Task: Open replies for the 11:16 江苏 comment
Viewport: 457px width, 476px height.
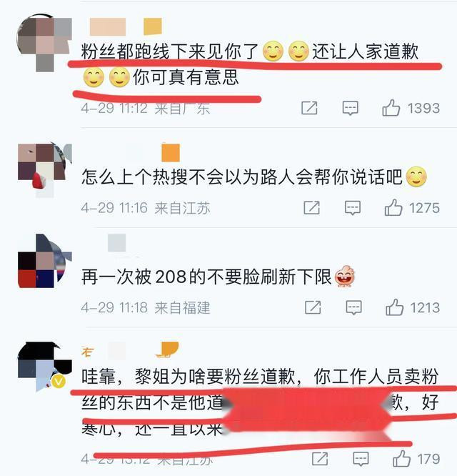Action: [x=353, y=208]
